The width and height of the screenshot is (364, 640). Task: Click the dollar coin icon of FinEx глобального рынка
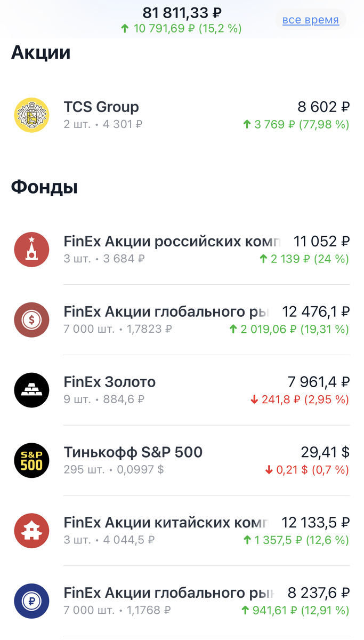click(x=31, y=319)
